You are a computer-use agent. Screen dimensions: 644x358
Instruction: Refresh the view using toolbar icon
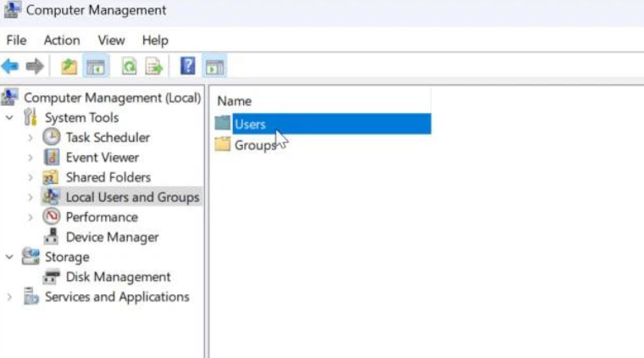tap(130, 66)
